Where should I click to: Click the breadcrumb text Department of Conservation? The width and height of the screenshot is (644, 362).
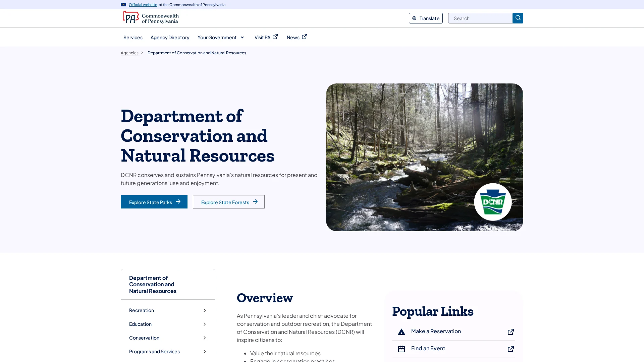coord(197,53)
